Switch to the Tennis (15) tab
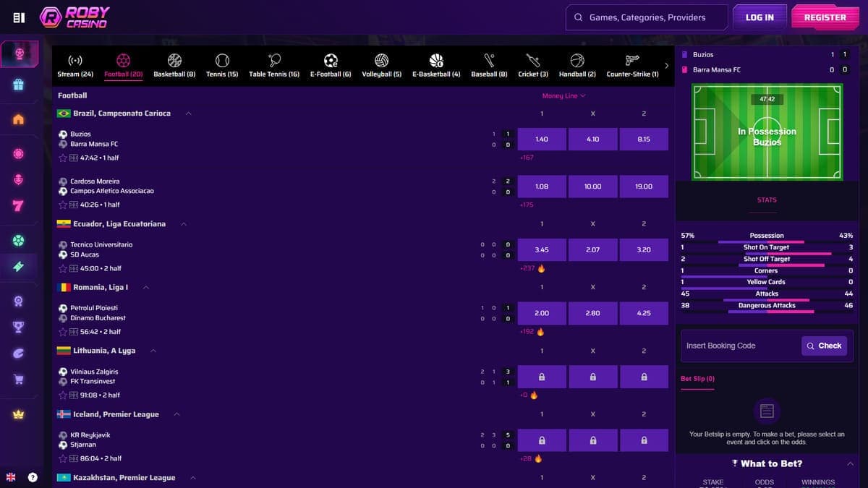This screenshot has width=868, height=488. pyautogui.click(x=222, y=66)
